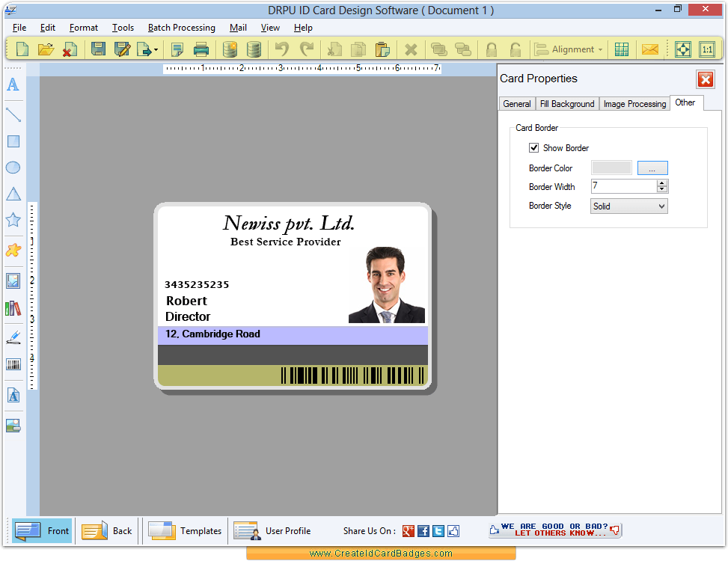
Task: Select the Line drawing tool
Action: [x=13, y=114]
